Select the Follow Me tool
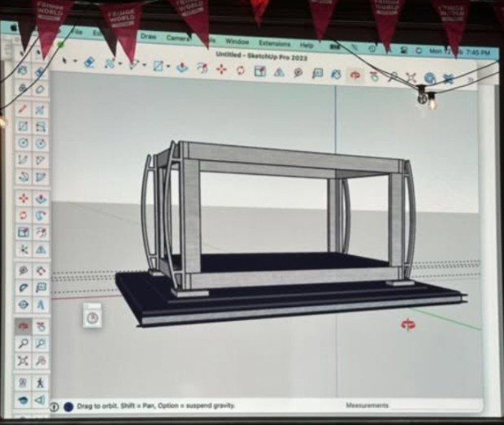 40,215
